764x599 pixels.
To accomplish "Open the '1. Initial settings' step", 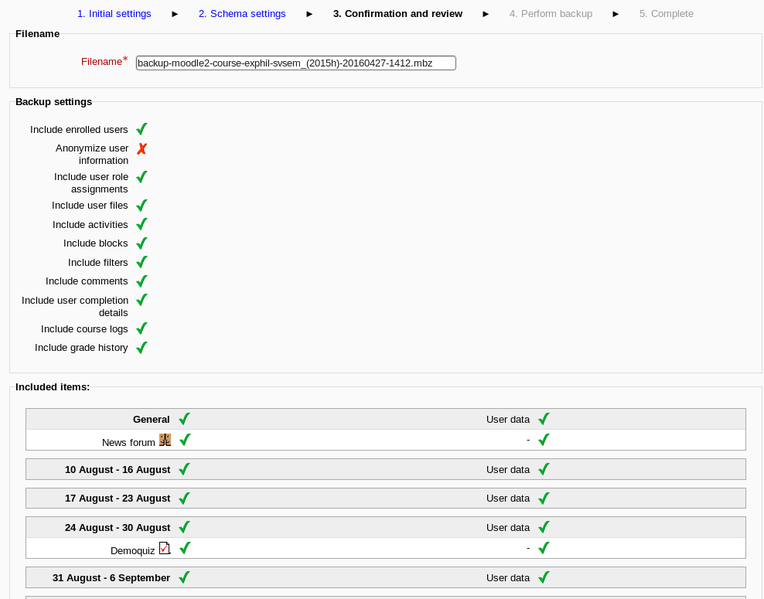I will click(x=114, y=14).
